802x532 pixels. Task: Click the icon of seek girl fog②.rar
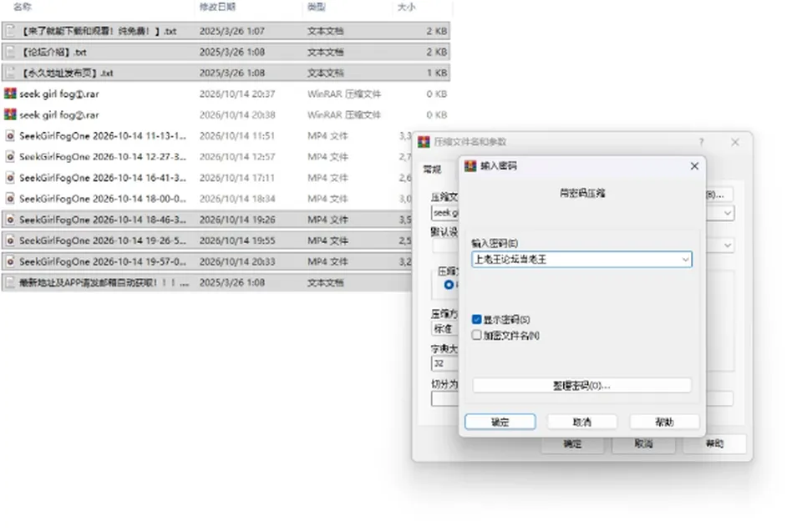pos(10,114)
